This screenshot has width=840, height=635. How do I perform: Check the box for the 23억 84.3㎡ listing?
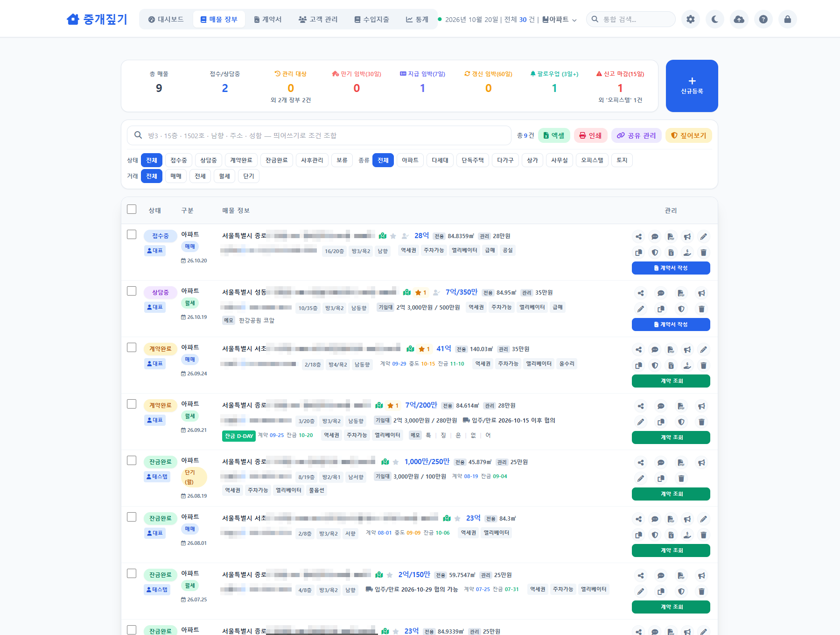(x=132, y=517)
